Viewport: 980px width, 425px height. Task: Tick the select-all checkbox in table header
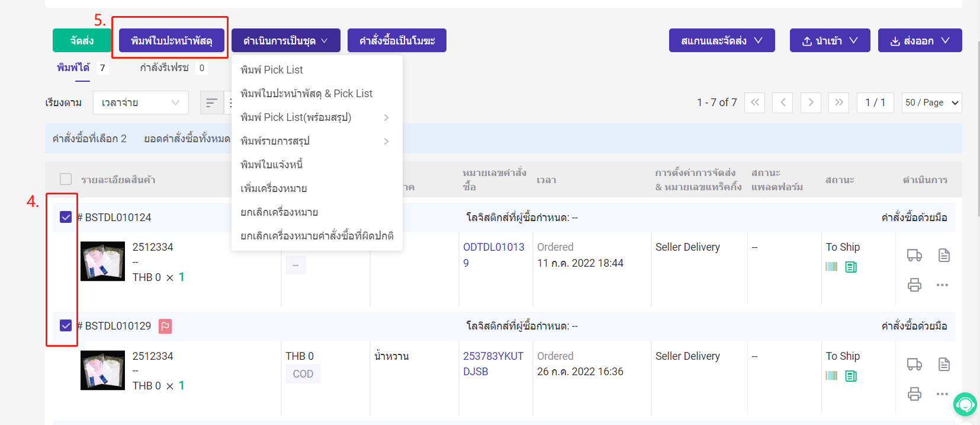66,179
